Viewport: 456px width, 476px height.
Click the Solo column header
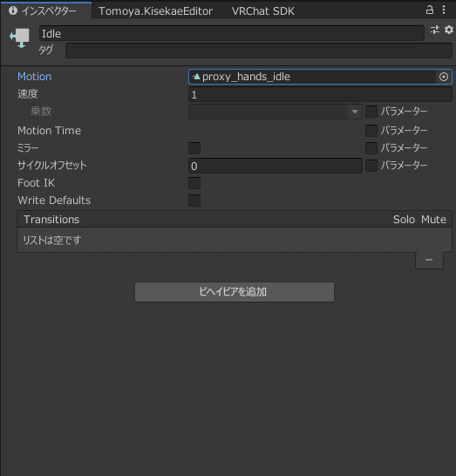pyautogui.click(x=404, y=220)
